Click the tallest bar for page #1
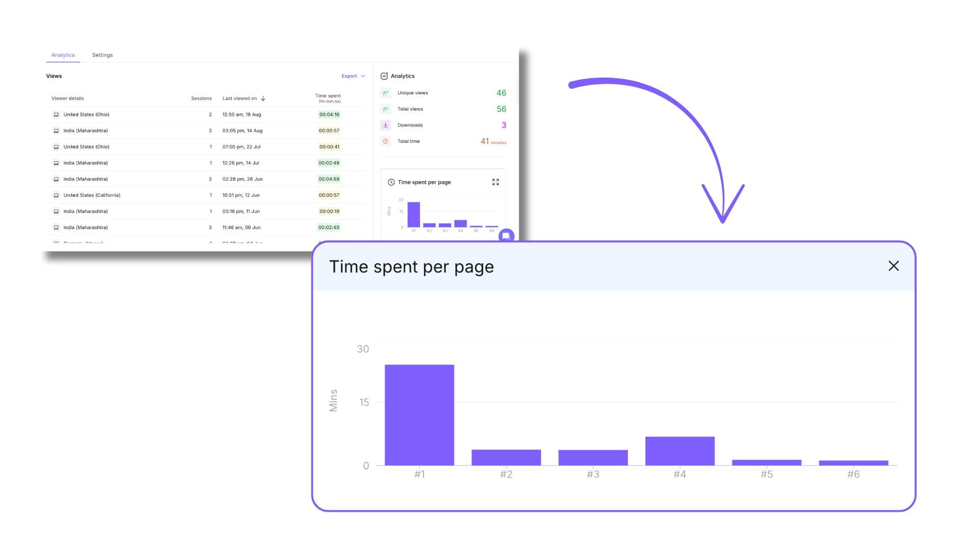This screenshot has height=551, width=980. (419, 413)
